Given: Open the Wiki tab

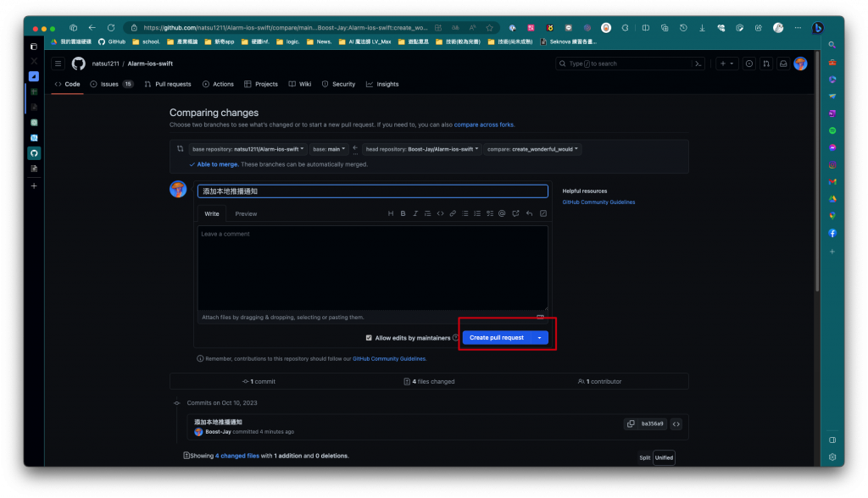Looking at the screenshot, I should pos(300,84).
